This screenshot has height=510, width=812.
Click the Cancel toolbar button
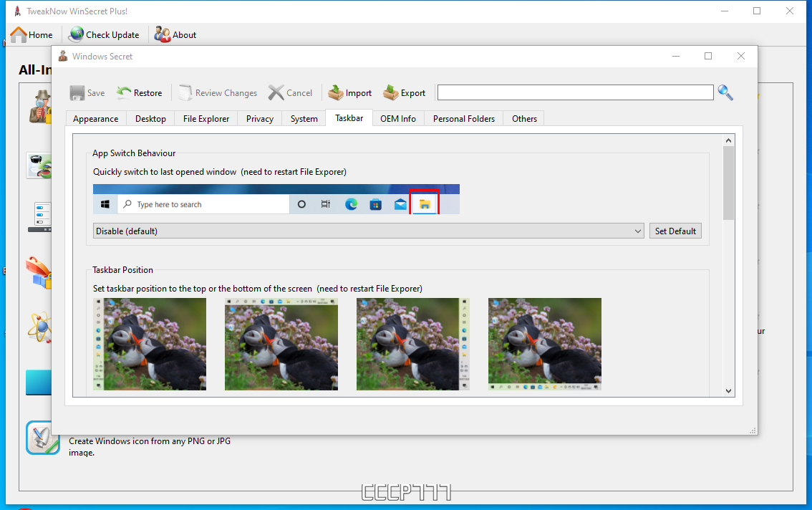pyautogui.click(x=290, y=93)
